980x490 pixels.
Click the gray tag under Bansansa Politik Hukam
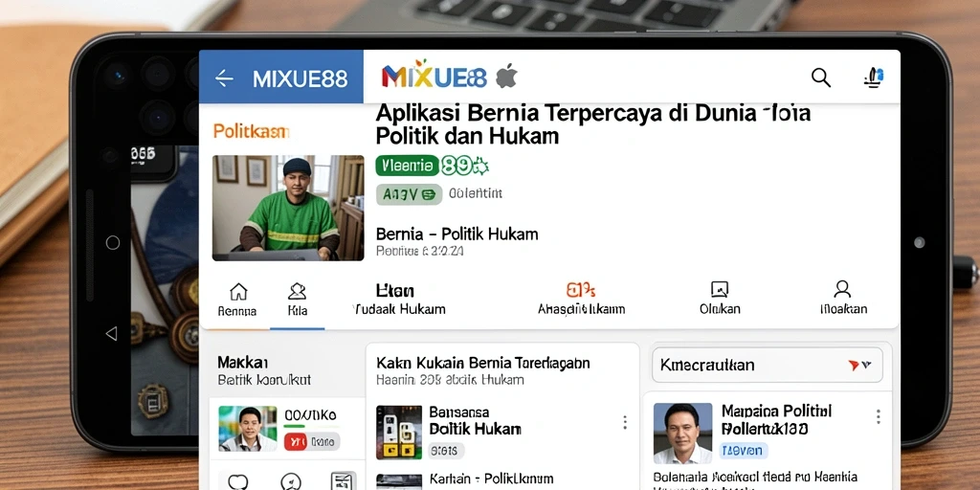(447, 450)
